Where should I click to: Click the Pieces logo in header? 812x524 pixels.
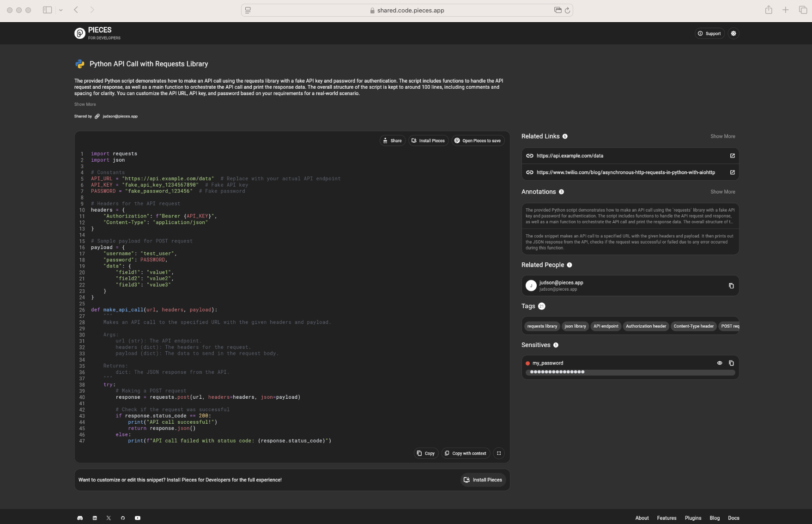click(97, 33)
